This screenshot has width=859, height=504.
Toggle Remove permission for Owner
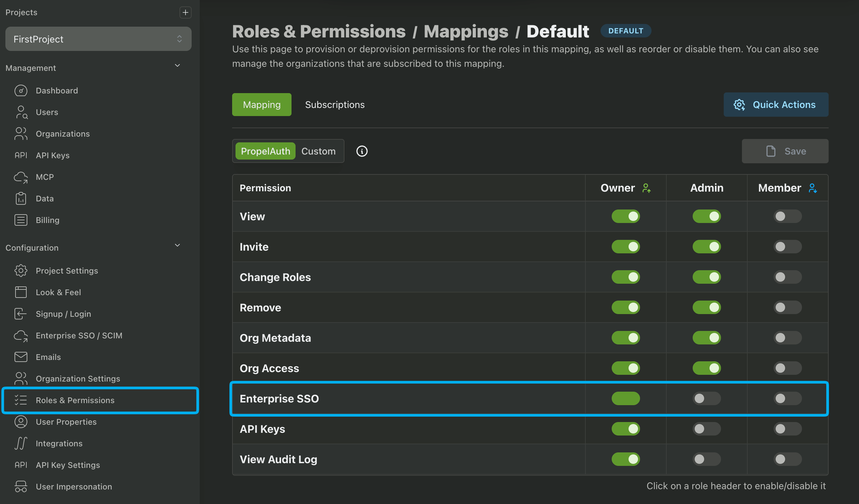[x=626, y=307]
